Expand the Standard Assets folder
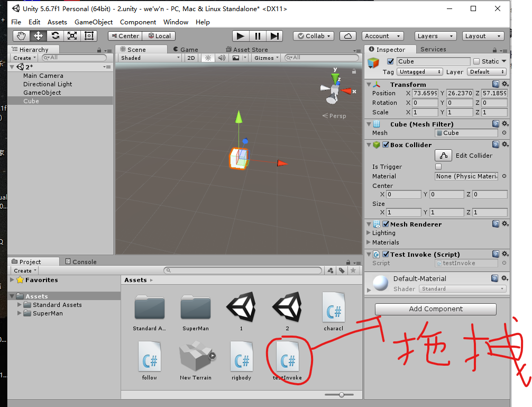This screenshot has height=407, width=532. pos(20,305)
